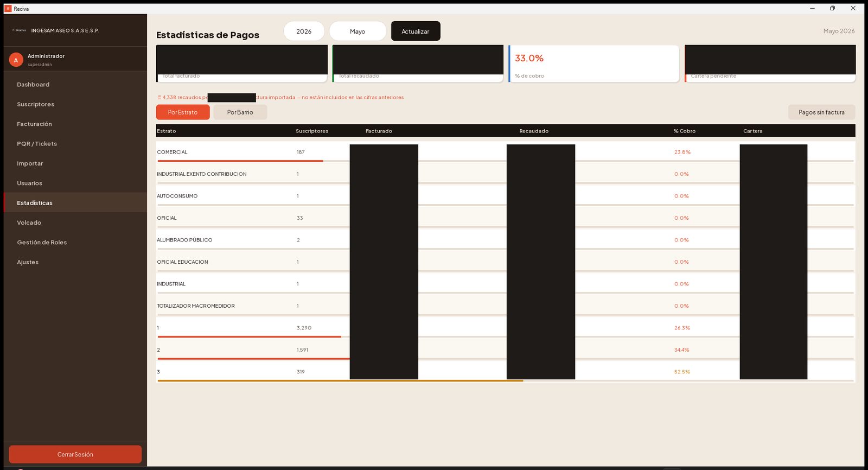Switch to the Por Estrato tab
868x470 pixels.
point(183,112)
